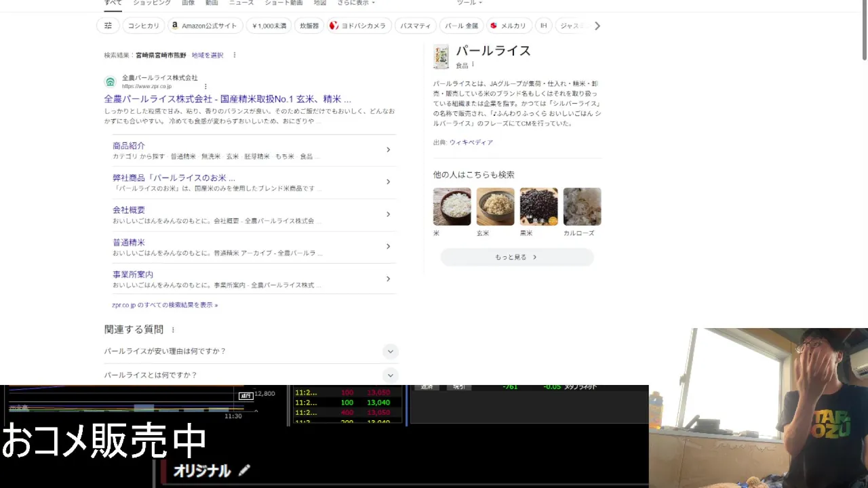Click the ￥1,000未満 filter chip
Image resolution: width=868 pixels, height=488 pixels.
point(269,26)
